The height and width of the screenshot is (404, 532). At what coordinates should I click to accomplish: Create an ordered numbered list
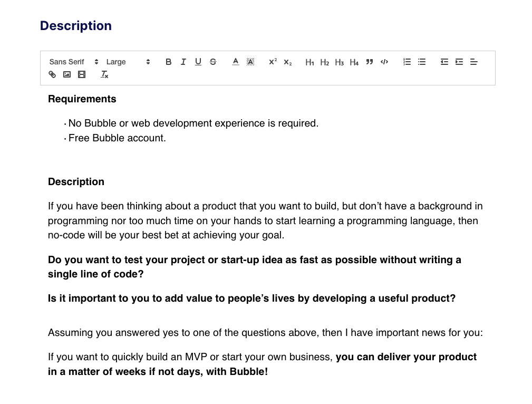(407, 62)
